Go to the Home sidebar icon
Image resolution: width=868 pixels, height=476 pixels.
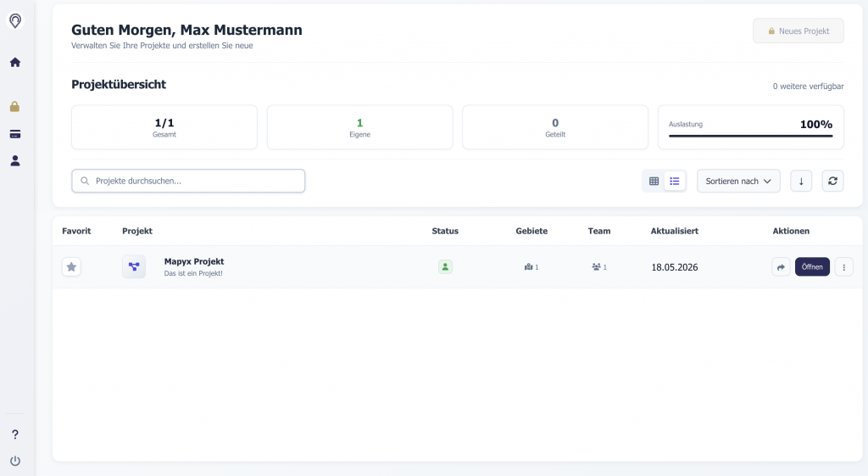(15, 62)
